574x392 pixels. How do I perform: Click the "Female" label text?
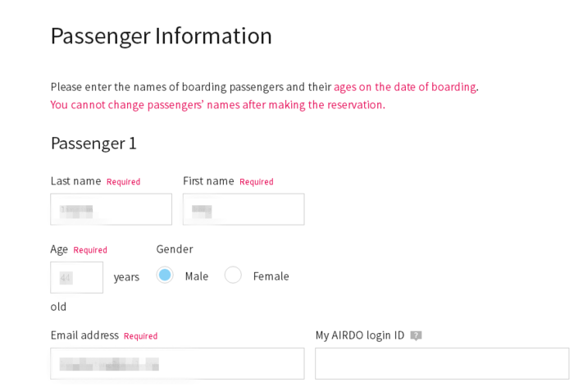271,276
